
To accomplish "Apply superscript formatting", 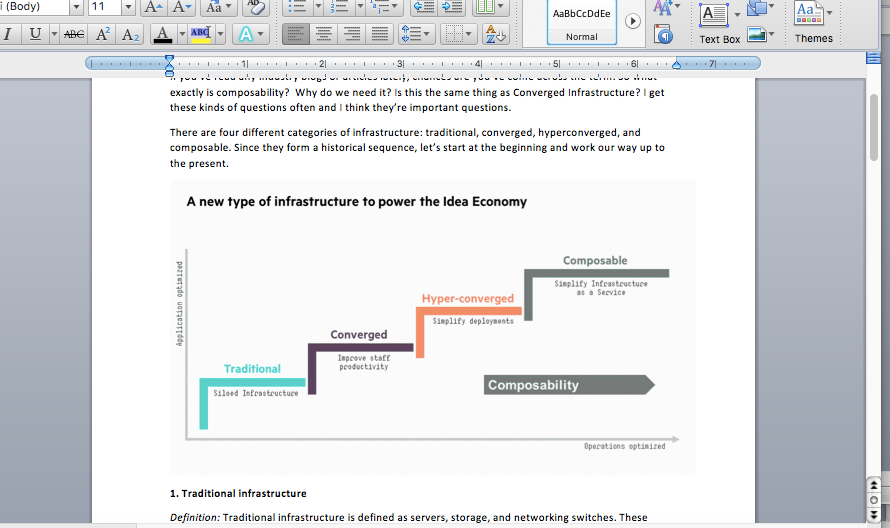I will [103, 34].
